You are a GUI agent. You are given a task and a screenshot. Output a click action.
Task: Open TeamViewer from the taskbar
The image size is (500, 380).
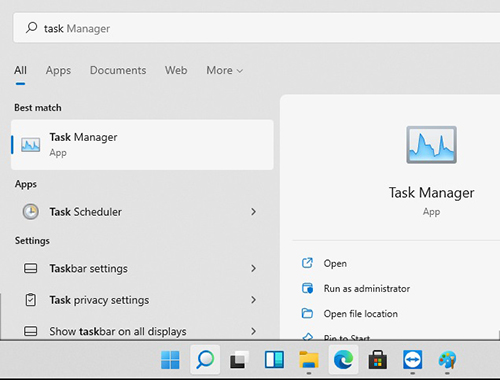tap(413, 360)
